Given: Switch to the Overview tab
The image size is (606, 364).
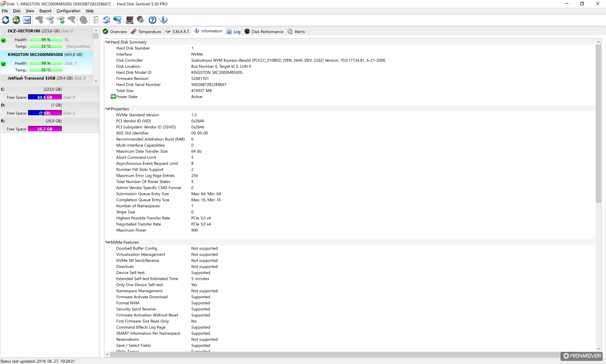Looking at the screenshot, I should [115, 31].
